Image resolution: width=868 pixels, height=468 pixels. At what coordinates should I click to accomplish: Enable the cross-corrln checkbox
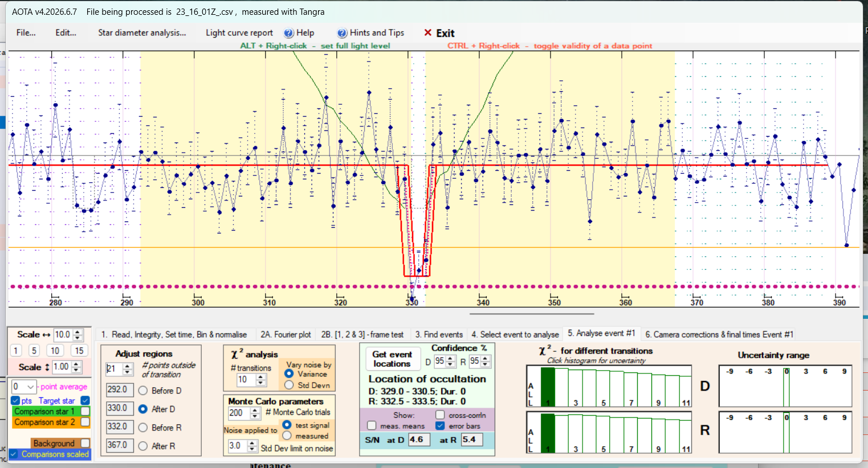point(440,415)
